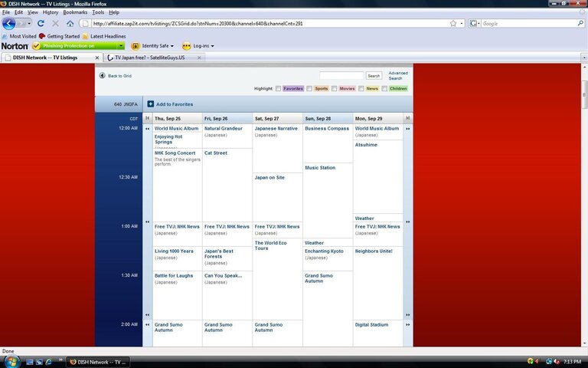Jump to last day using right skip arrow

pyautogui.click(x=408, y=118)
